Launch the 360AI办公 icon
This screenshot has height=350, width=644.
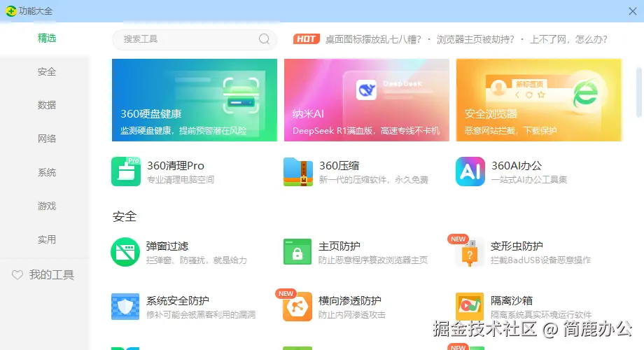pyautogui.click(x=470, y=171)
